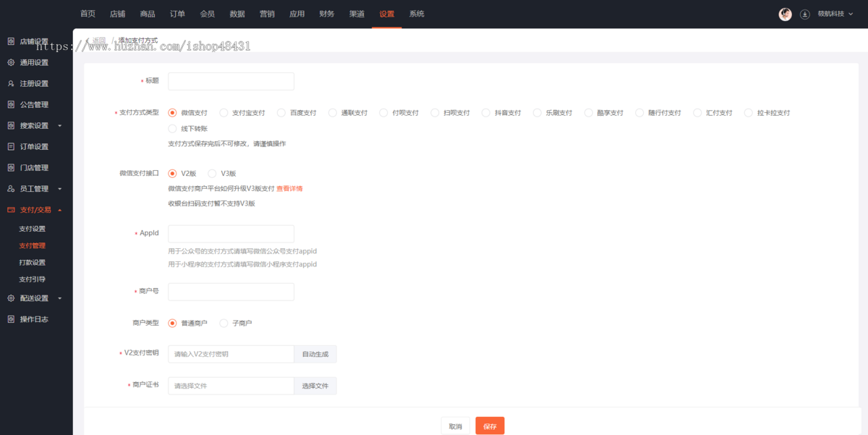Viewport: 868px width, 435px height.
Task: Open 数据 in top navigation
Action: [237, 14]
